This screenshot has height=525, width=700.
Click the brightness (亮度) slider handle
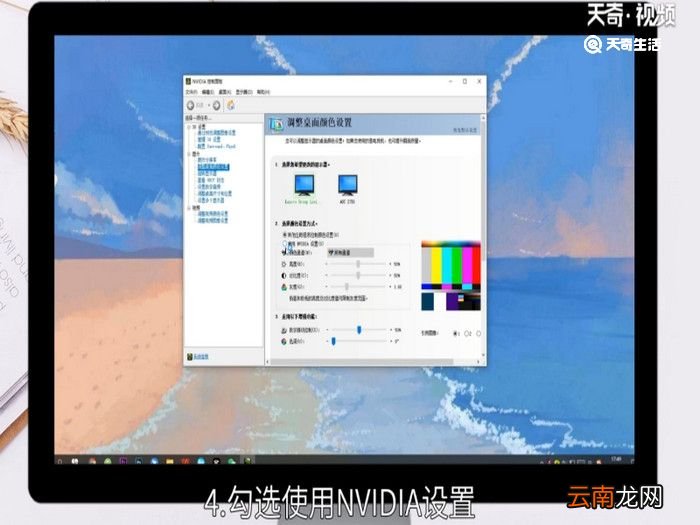tap(358, 264)
